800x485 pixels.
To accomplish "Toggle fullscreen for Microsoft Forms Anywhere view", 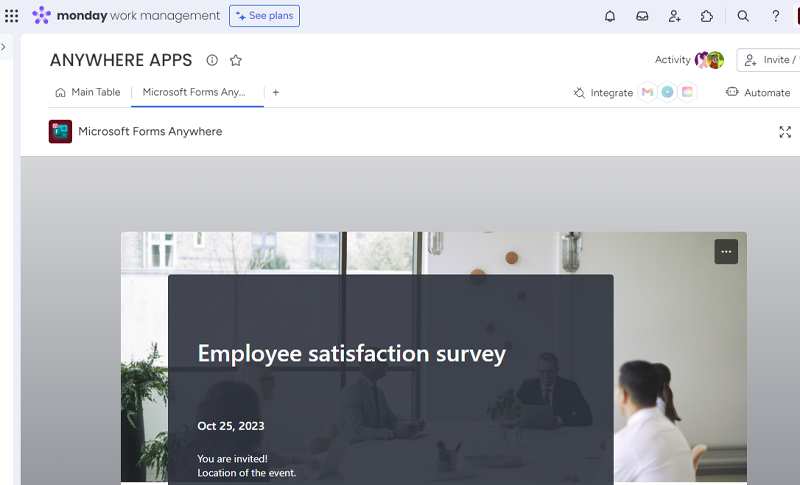I will coord(785,132).
